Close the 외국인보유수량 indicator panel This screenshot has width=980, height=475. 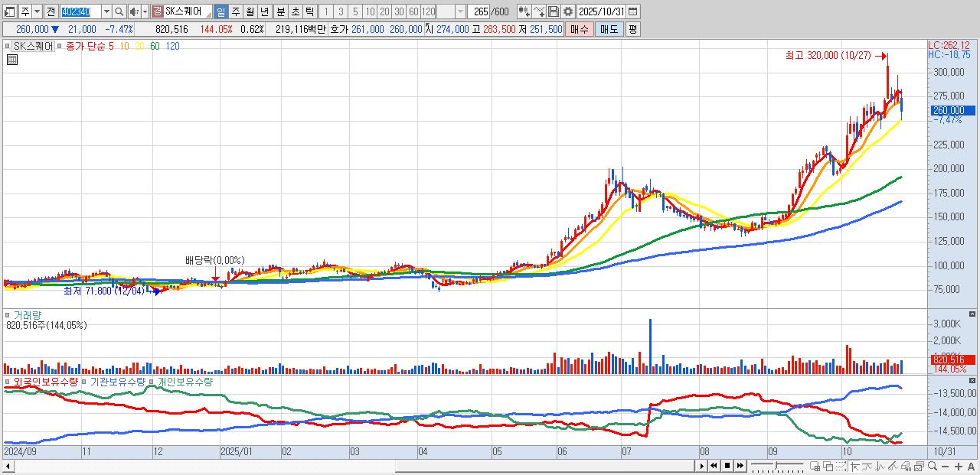tap(973, 380)
